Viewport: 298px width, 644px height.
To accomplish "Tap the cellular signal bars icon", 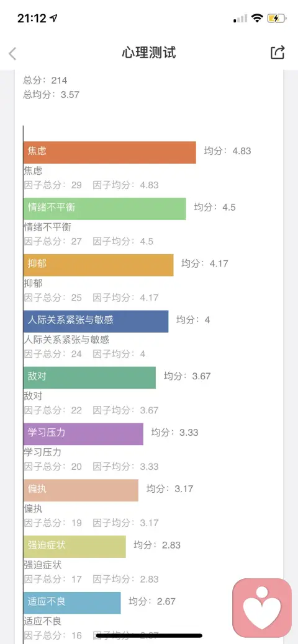I will 240,19.
